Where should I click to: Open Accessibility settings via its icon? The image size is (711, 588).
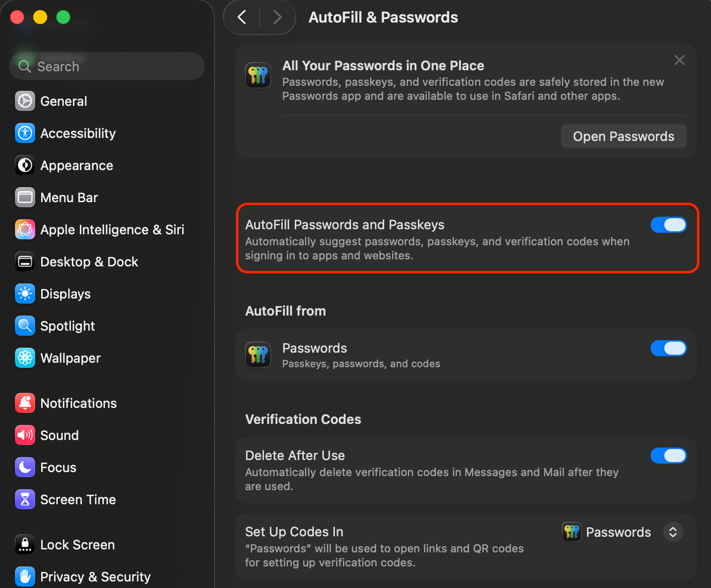(x=25, y=133)
